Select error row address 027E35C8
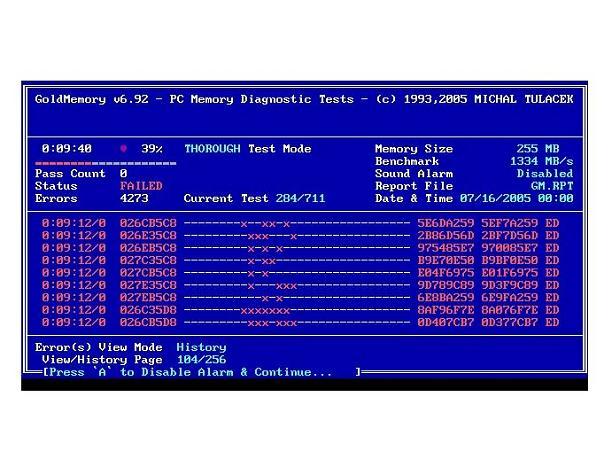This screenshot has height=459, width=612. [148, 285]
